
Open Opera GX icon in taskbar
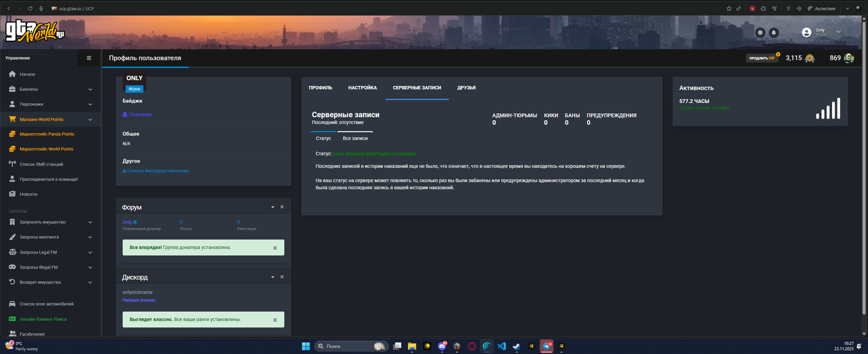pos(472,346)
